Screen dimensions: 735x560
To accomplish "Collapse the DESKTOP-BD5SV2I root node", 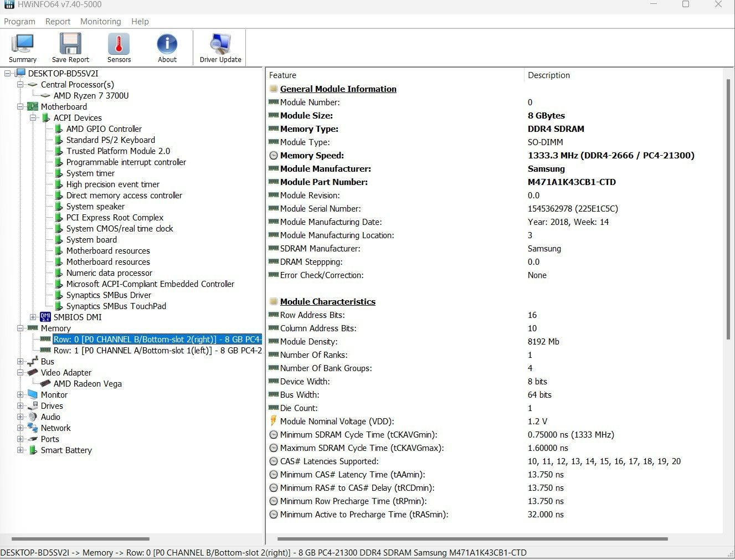I will tap(8, 73).
